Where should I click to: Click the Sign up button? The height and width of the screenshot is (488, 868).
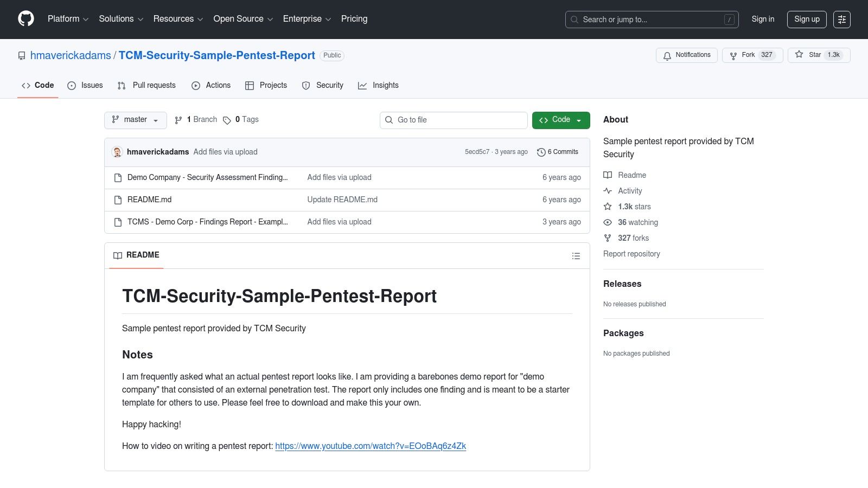coord(807,19)
